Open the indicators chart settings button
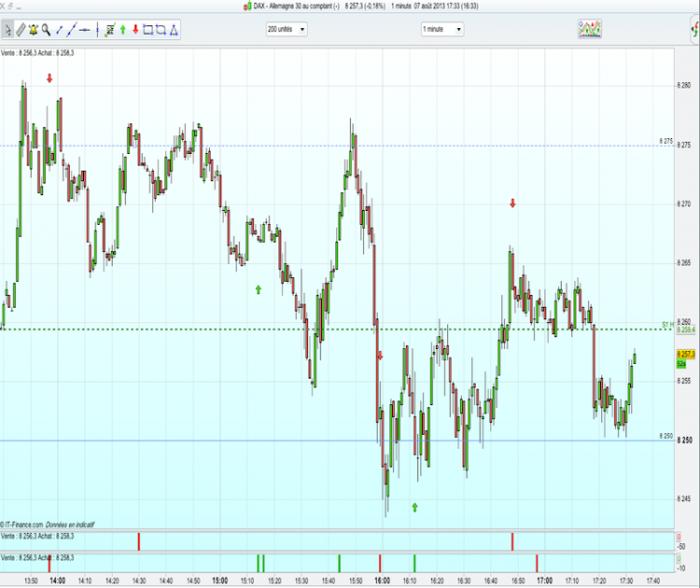Screen dimensions: 700x588 click(589, 29)
